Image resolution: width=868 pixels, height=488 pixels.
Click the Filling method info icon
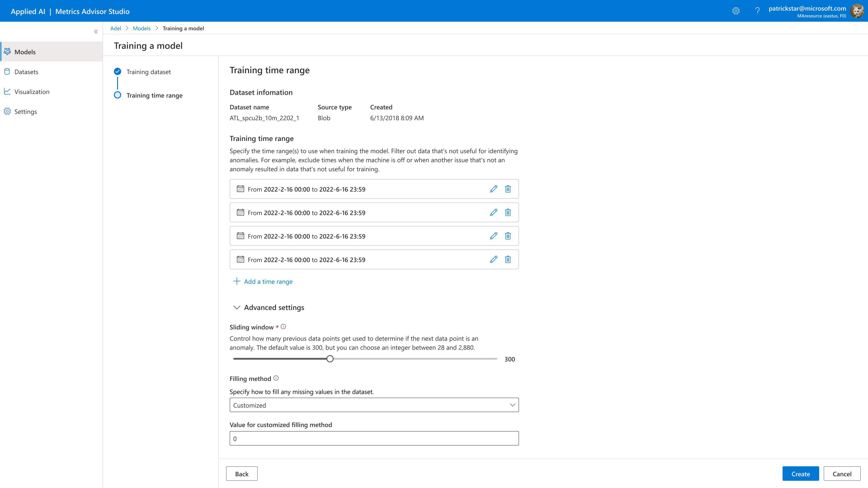point(276,378)
